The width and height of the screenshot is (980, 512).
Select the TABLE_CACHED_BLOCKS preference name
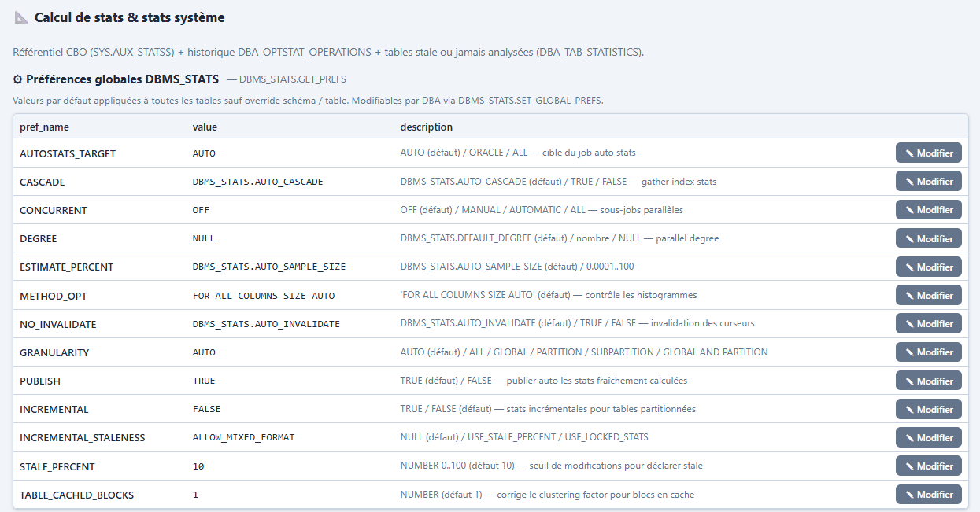[x=77, y=495]
